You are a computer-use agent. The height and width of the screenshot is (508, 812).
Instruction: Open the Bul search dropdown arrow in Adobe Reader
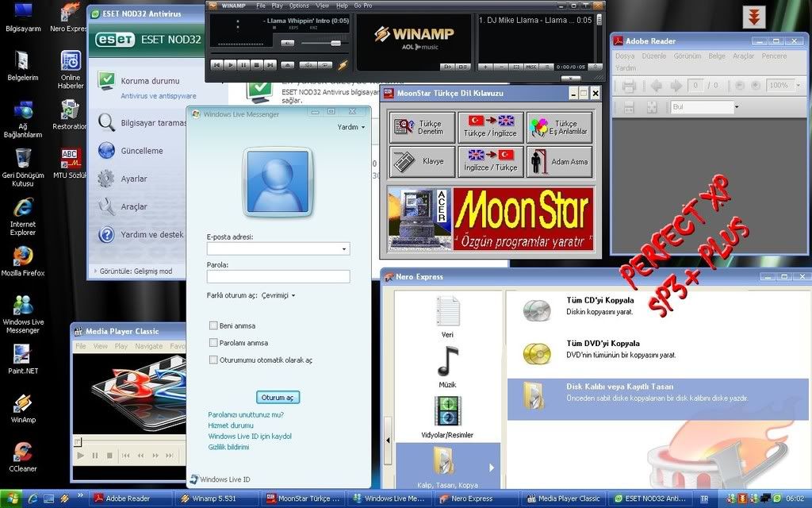click(x=737, y=107)
